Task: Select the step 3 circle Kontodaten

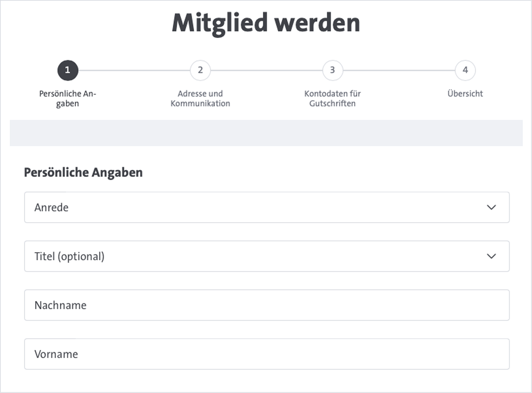Action: pos(332,70)
